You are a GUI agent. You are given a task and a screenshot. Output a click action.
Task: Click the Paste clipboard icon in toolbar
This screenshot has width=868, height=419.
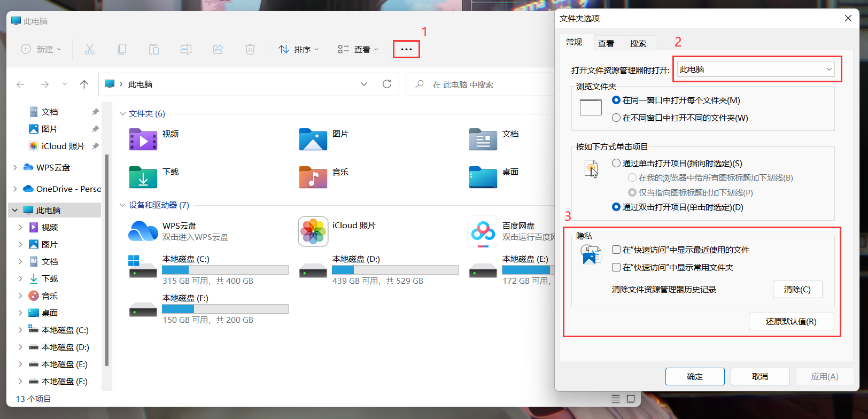click(x=154, y=49)
